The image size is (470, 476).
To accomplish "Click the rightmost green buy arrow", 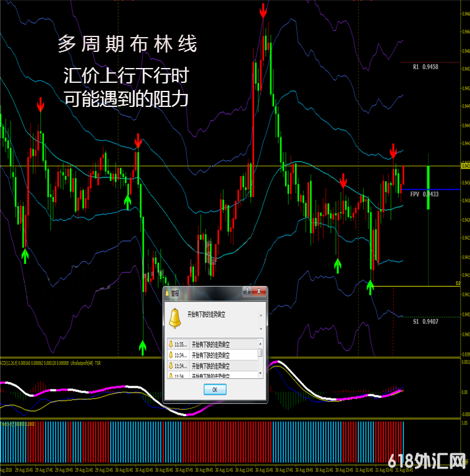I will (x=370, y=286).
